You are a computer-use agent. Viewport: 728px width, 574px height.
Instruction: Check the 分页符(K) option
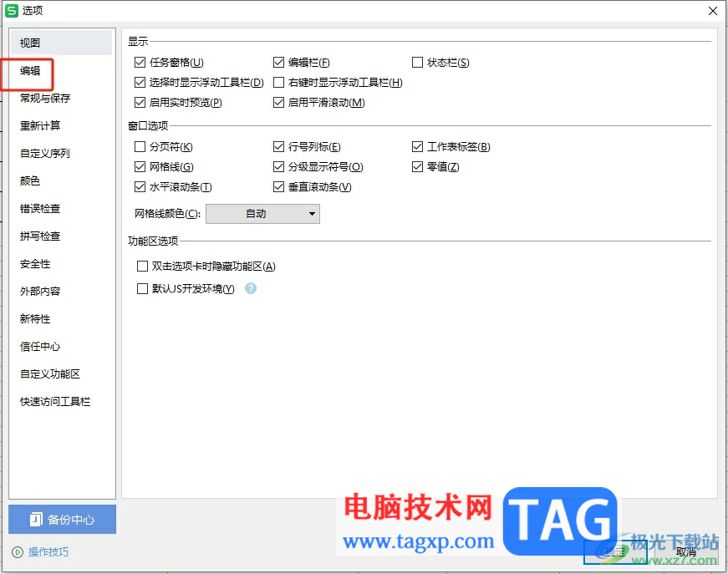click(x=140, y=146)
